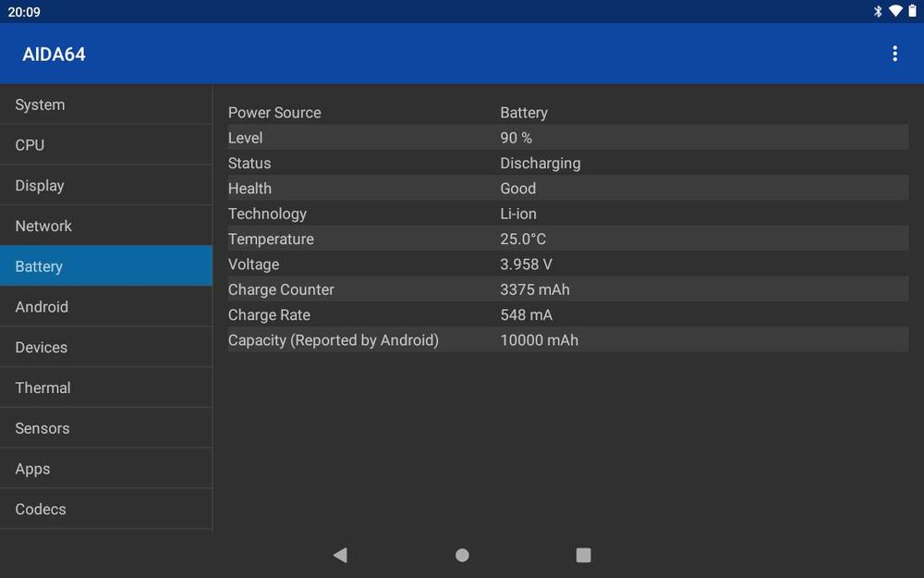Viewport: 924px width, 578px height.
Task: Select the 3375 mAh charge counter value
Action: click(x=535, y=289)
